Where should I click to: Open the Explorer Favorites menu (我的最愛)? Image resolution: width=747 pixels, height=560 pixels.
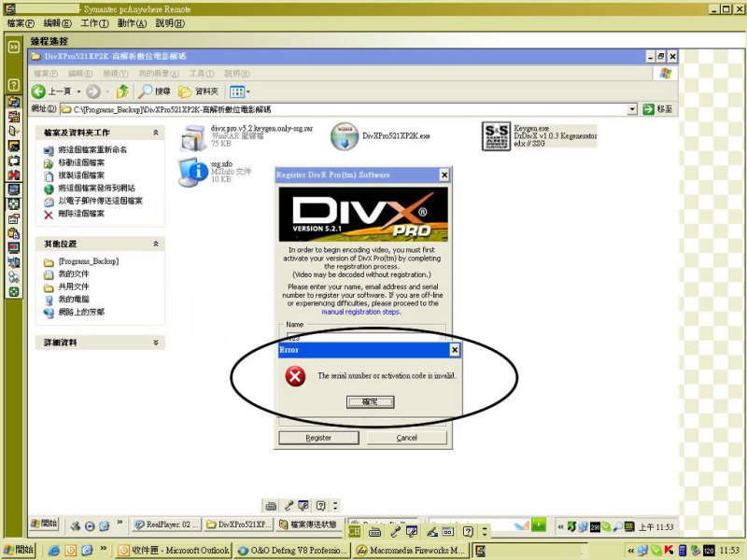[x=159, y=74]
